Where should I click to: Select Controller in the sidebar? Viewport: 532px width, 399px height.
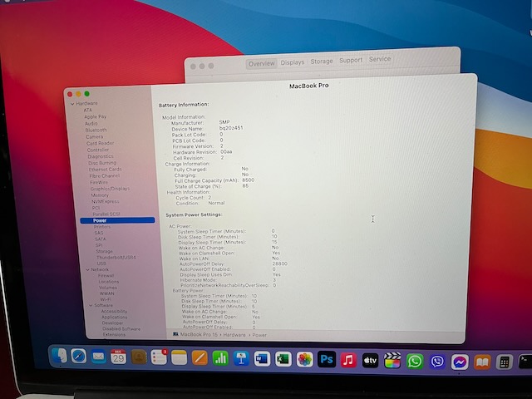tap(98, 150)
